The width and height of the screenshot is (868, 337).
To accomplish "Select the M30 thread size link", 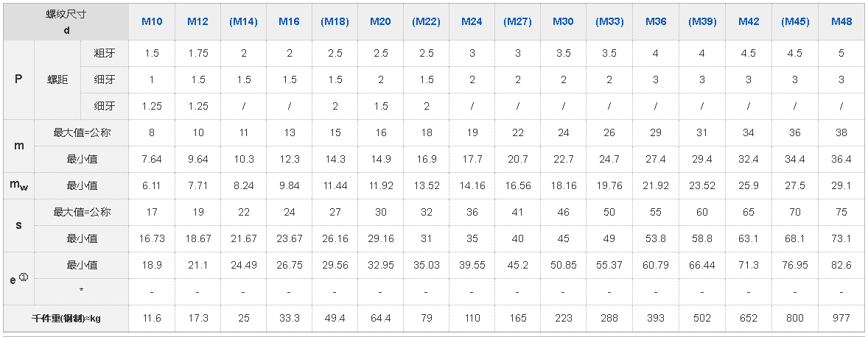I will 563,22.
